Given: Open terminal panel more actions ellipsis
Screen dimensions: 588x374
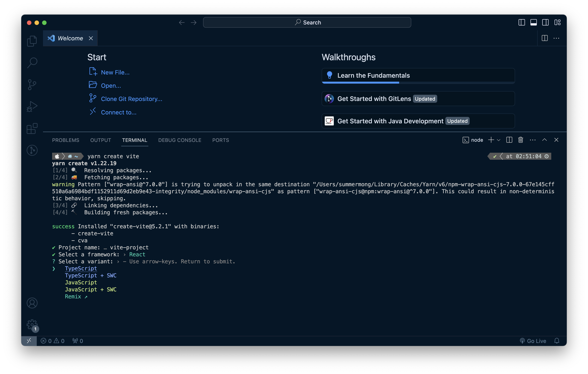Looking at the screenshot, I should click(533, 140).
